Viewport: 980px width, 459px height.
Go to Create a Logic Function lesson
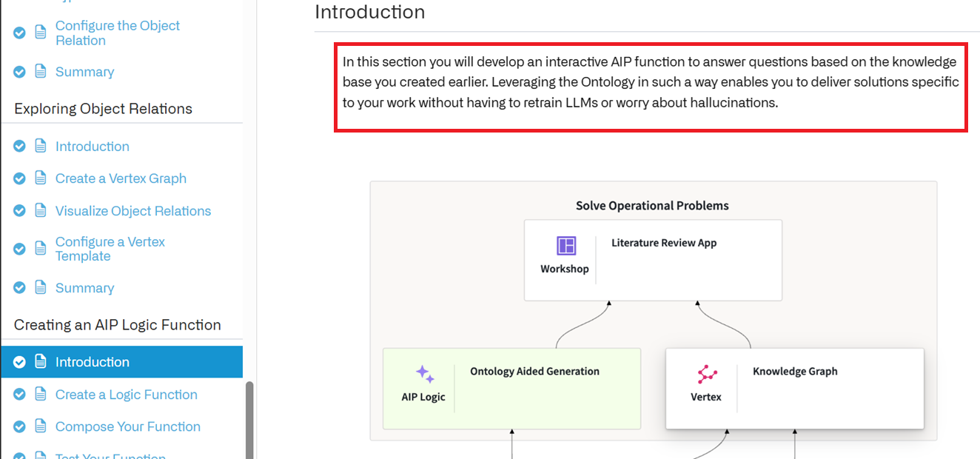[127, 395]
